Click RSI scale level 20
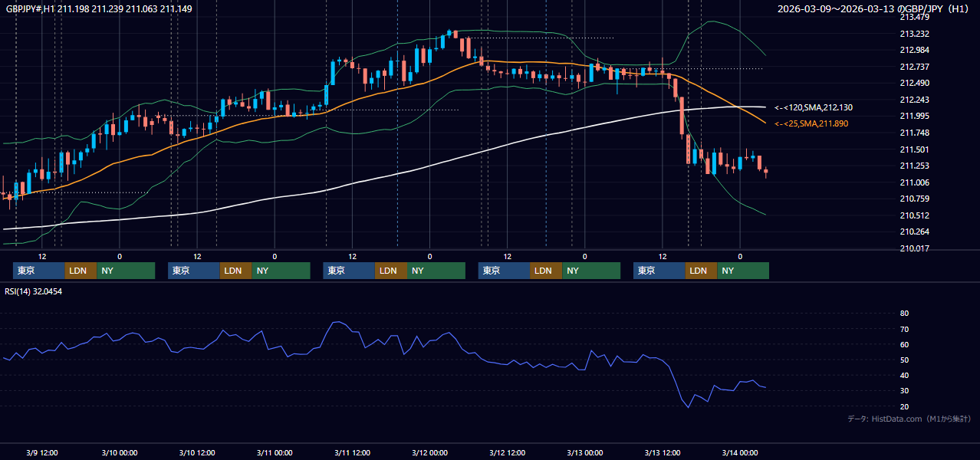Viewport: 980px width, 460px height. point(904,406)
